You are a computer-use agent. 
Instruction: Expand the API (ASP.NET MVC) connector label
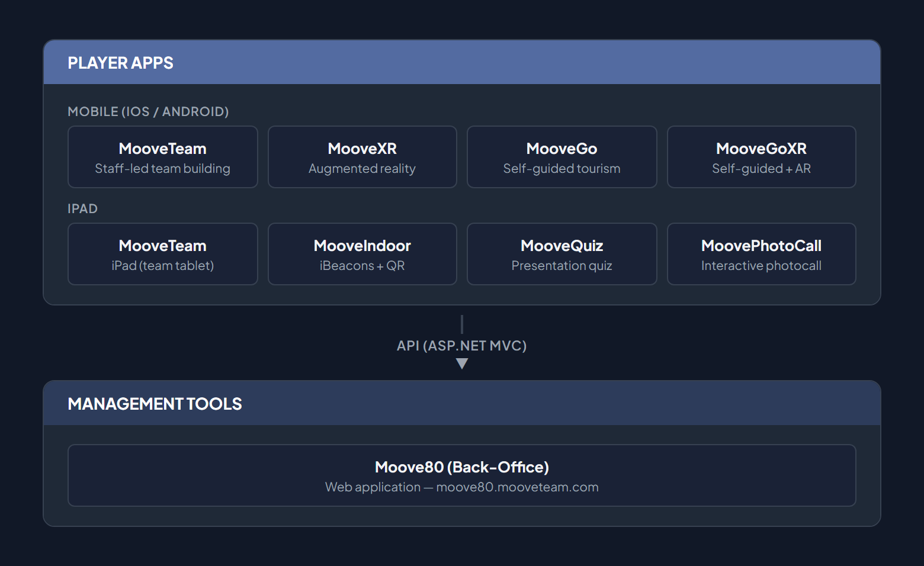click(x=461, y=345)
